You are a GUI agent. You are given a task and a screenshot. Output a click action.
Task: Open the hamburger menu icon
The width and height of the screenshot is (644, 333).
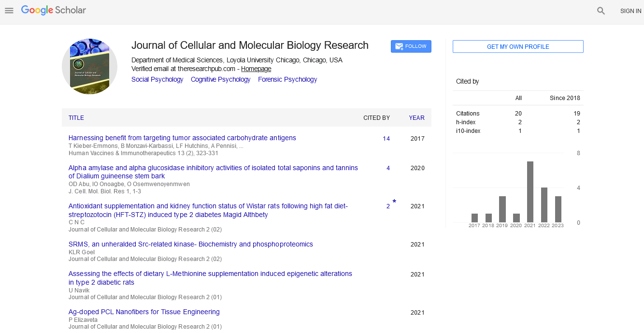click(9, 11)
